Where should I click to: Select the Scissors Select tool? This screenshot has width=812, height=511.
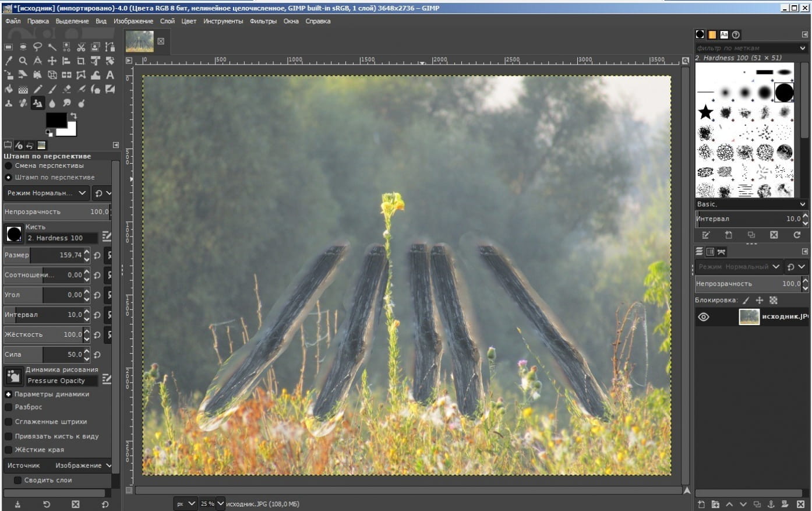[81, 47]
